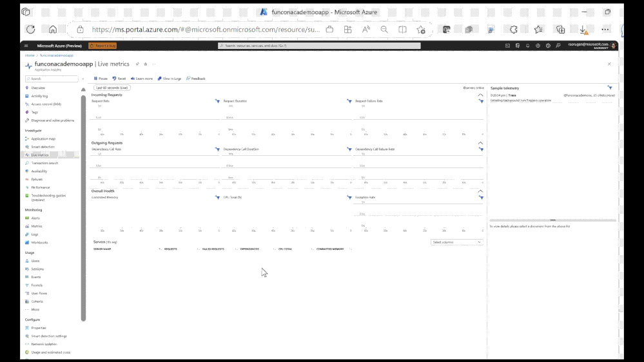Collapse the sidebar with the chevron
Screen dimensions: 644x362
coord(83,79)
